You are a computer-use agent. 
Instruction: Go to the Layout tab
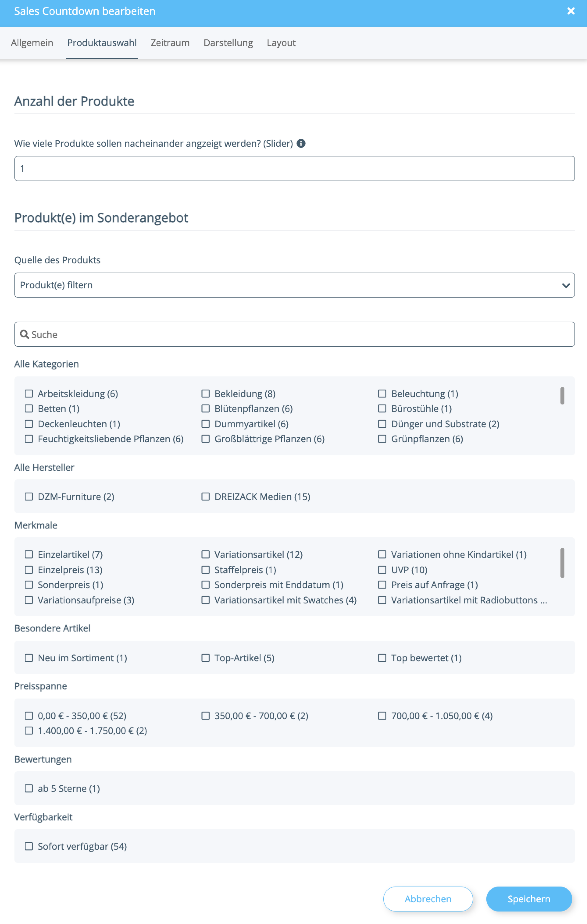pyautogui.click(x=281, y=43)
